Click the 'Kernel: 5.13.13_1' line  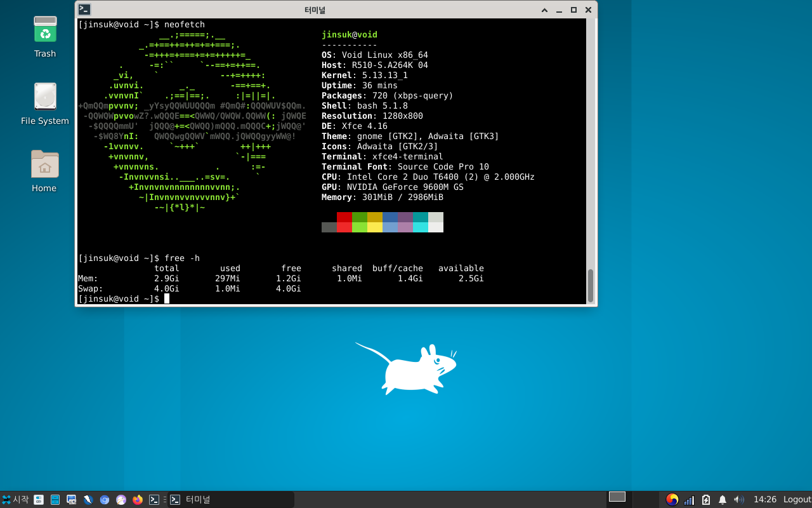(x=365, y=76)
